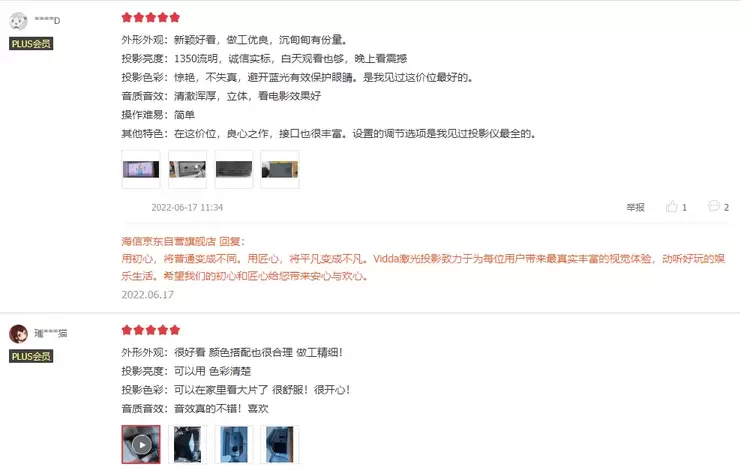Viewport: 750px width, 470px height.
Task: Click the 海信京东自营旗舰店 reply shop name
Action: pos(168,241)
